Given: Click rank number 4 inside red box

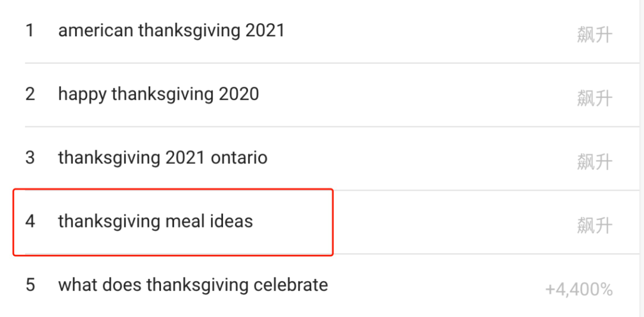Looking at the screenshot, I should pyautogui.click(x=30, y=222).
